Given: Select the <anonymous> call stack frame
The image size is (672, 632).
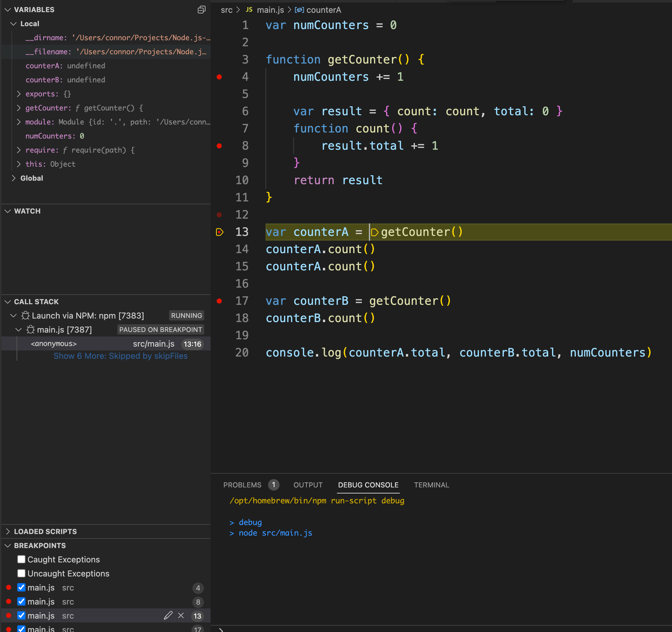Looking at the screenshot, I should 54,343.
